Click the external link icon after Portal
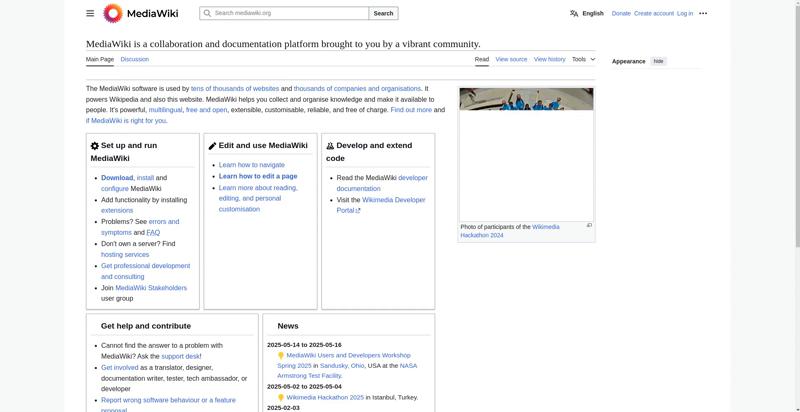 click(x=358, y=211)
